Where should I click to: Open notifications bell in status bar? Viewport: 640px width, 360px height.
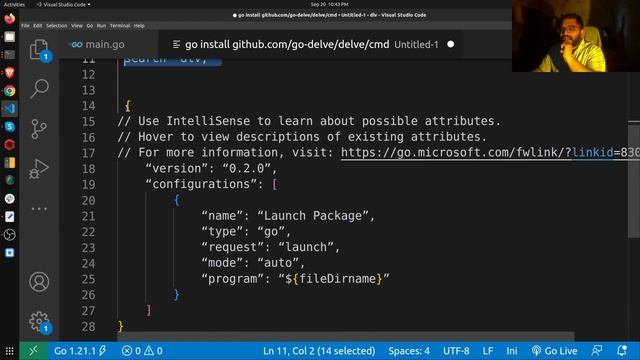622,350
